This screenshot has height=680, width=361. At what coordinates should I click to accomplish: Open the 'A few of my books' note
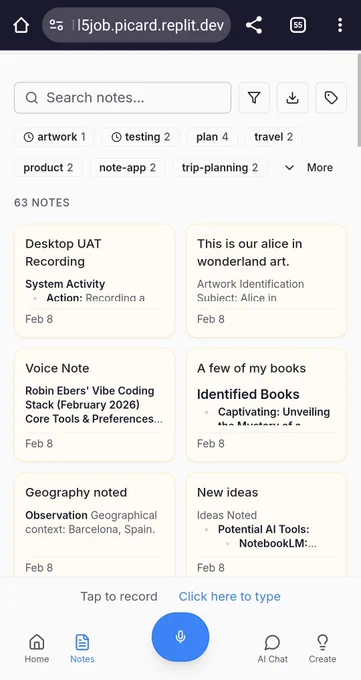266,405
